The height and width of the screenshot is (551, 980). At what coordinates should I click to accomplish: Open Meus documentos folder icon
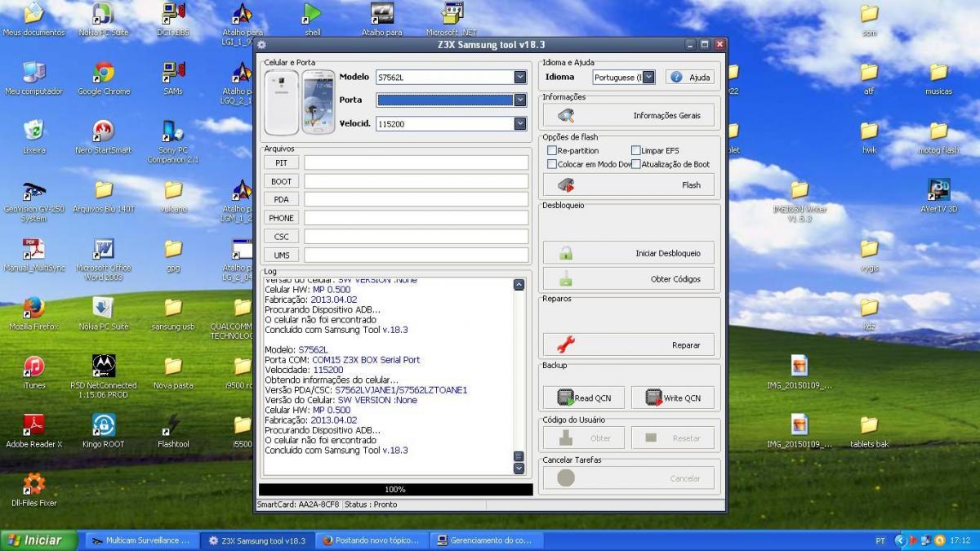33,20
